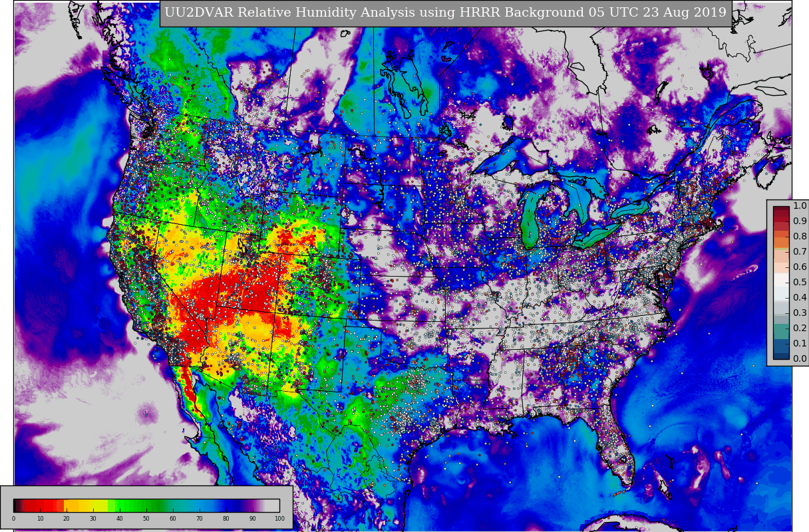Click the '100' tick label on humidity colorbar
Viewport: 809px width, 532px height.
click(x=279, y=518)
